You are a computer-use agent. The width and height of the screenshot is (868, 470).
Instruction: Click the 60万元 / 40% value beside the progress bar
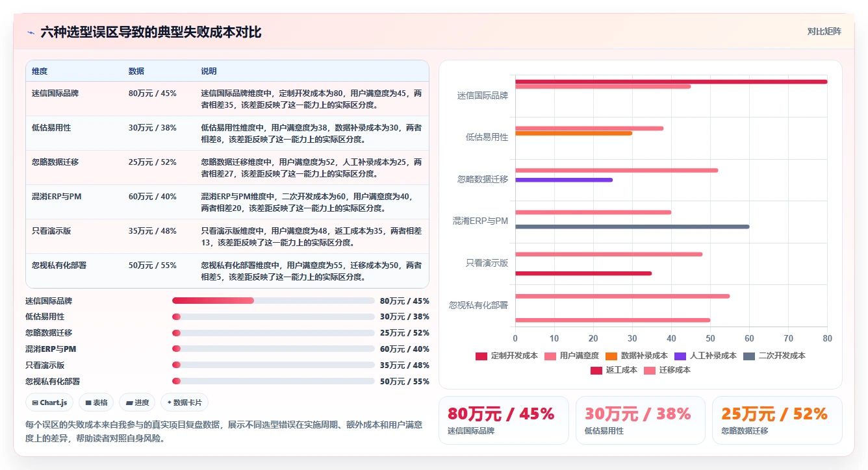point(404,349)
